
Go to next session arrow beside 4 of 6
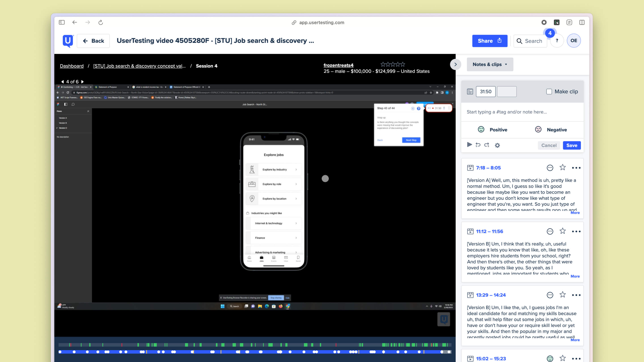(83, 82)
